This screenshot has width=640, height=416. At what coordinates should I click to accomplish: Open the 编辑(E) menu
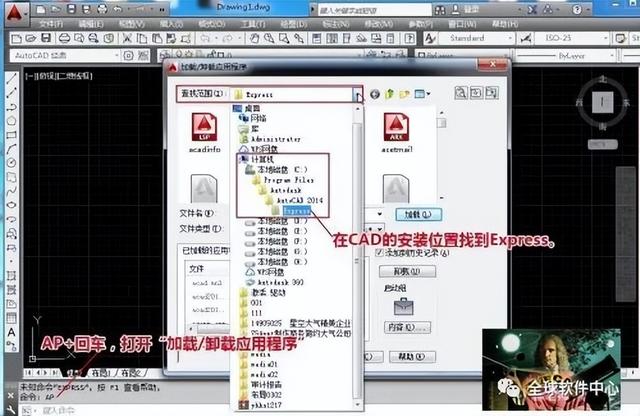[91, 24]
